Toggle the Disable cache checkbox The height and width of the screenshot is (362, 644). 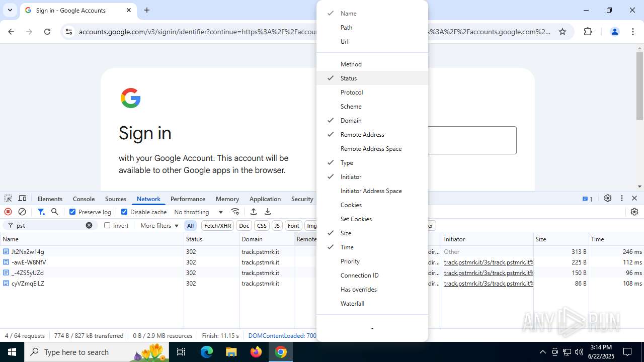[x=124, y=212]
